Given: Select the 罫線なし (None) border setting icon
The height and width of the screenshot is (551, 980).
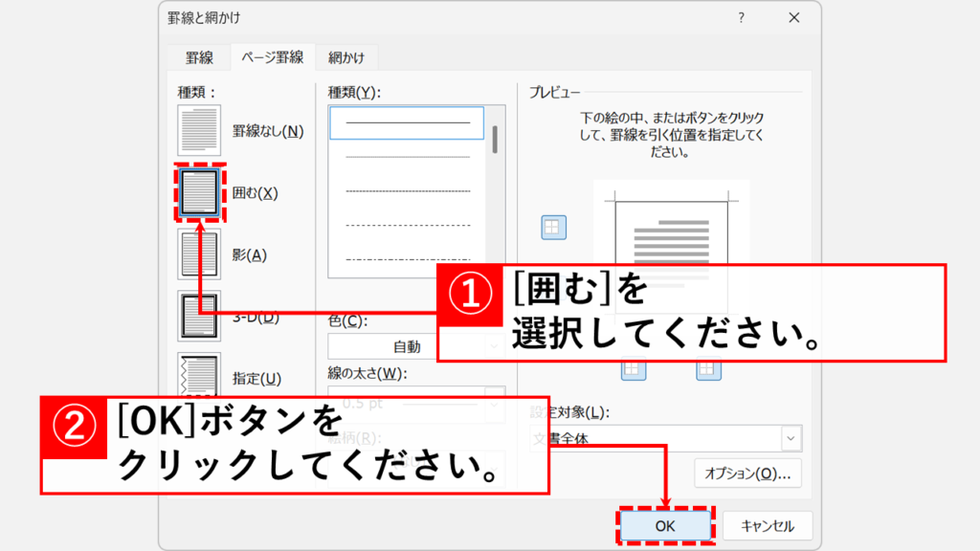Looking at the screenshot, I should point(199,130).
